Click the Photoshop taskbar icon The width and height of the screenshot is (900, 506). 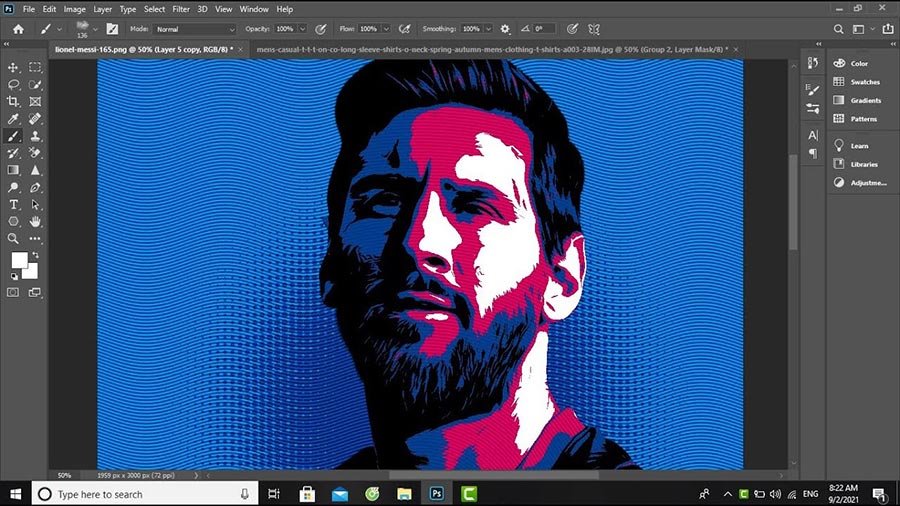point(437,494)
